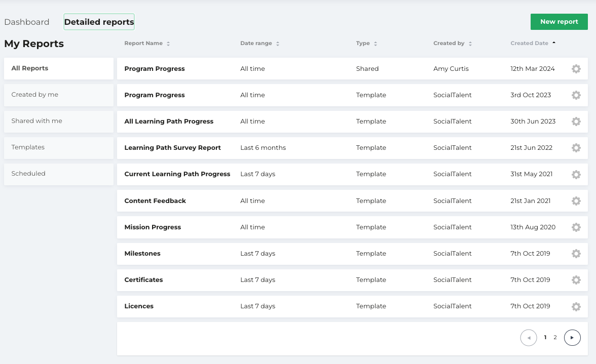This screenshot has width=596, height=364.
Task: Show All Reports filter
Action: 59,68
